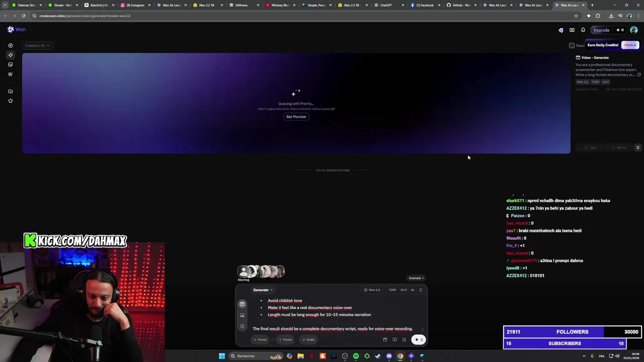Click the Check in button for daily credits

630,45
